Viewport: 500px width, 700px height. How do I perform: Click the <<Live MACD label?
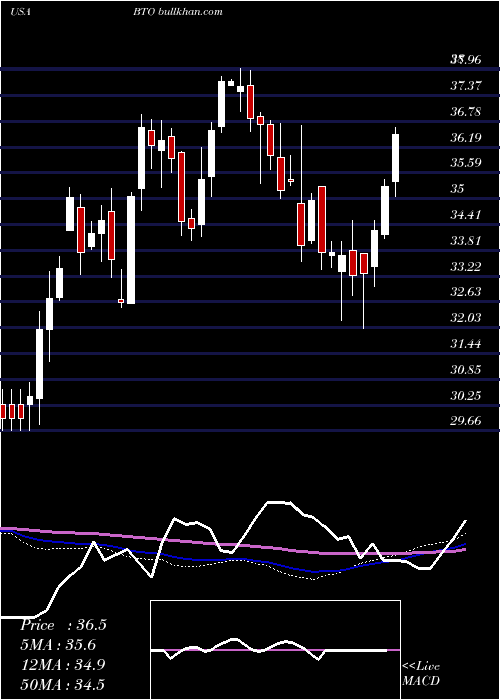coord(421,673)
